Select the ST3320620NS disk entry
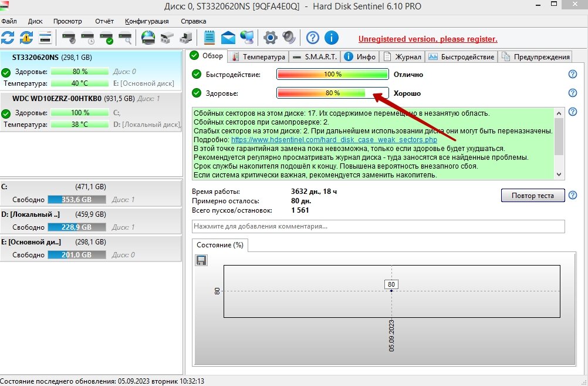Image resolution: width=588 pixels, height=386 pixels. pos(91,71)
